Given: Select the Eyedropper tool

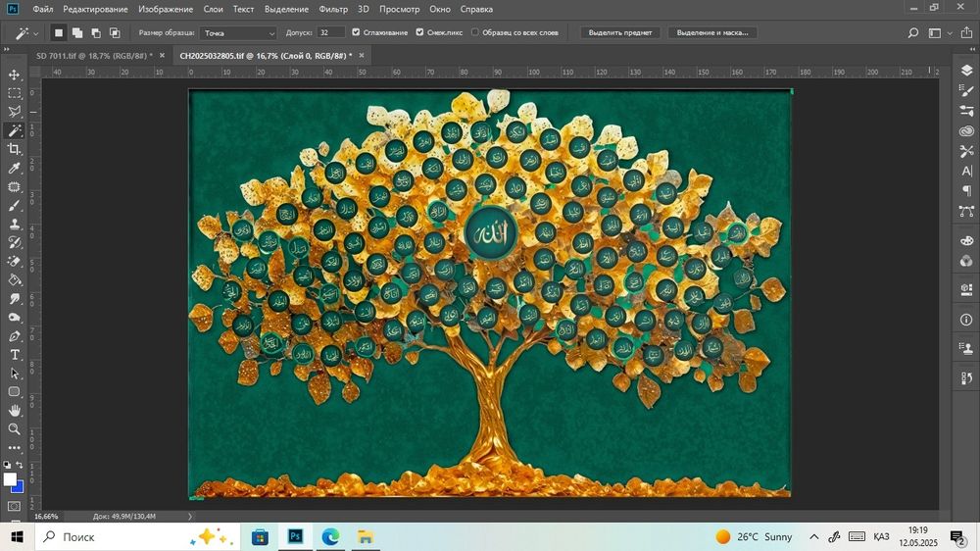Looking at the screenshot, I should tap(14, 168).
